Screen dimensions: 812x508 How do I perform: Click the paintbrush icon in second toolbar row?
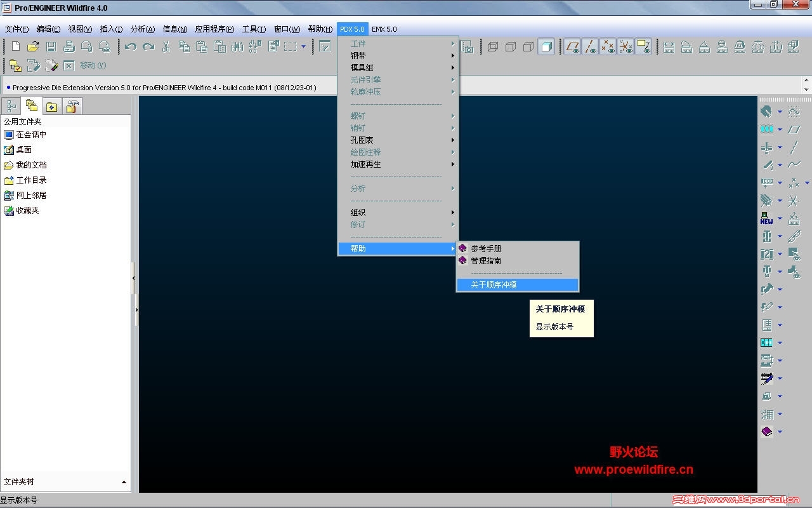[x=51, y=65]
